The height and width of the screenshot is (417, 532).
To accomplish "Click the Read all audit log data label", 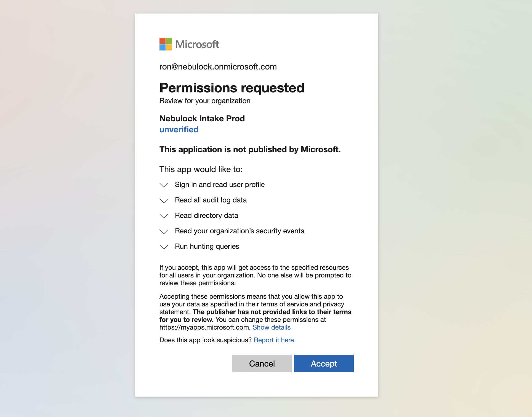I will (211, 200).
